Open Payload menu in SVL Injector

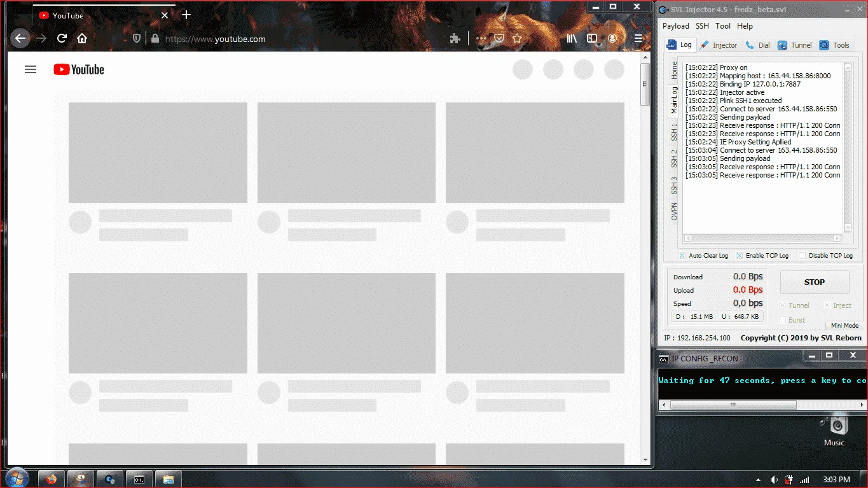click(675, 26)
